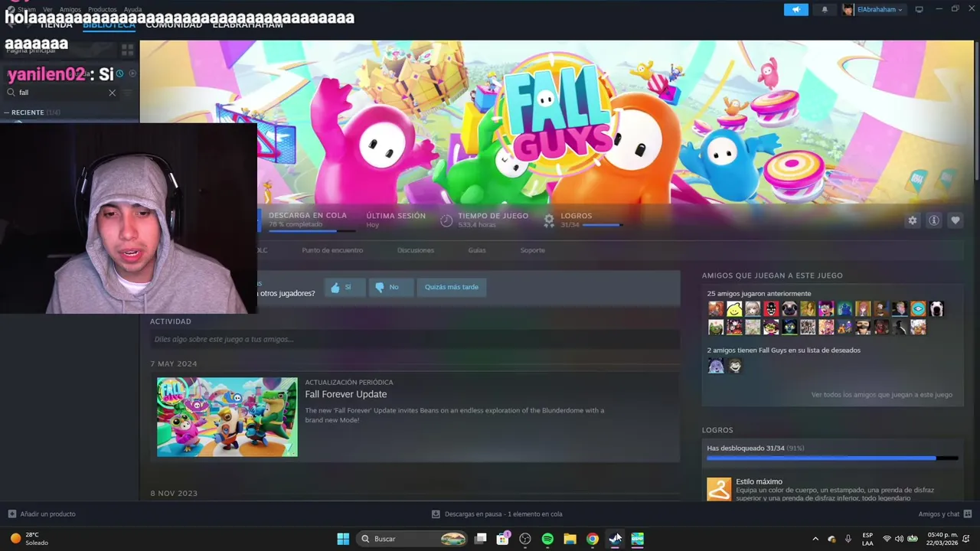The height and width of the screenshot is (551, 980).
Task: Click the No thumbs-down button
Action: pyautogui.click(x=390, y=287)
